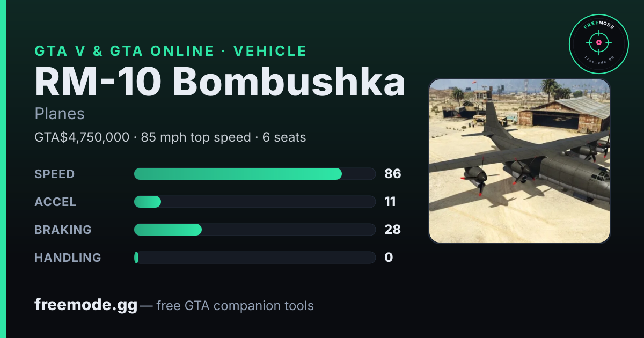The image size is (644, 338).
Task: Click the Freemode crosshair logo badge
Action: click(x=598, y=43)
